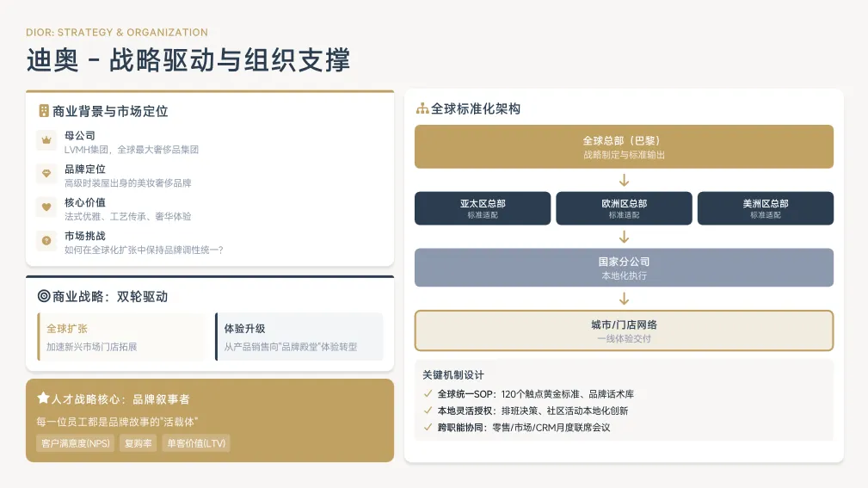Screen dimensions: 868x488
Task: Click the label 市场挑战
Action: (x=84, y=236)
